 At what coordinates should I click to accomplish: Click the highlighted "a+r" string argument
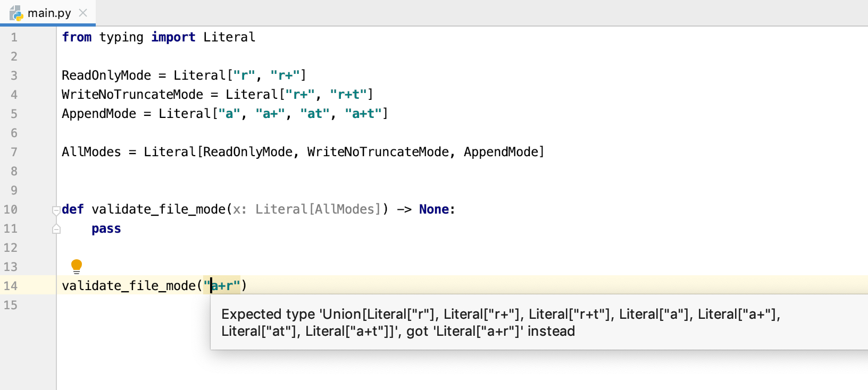222,286
